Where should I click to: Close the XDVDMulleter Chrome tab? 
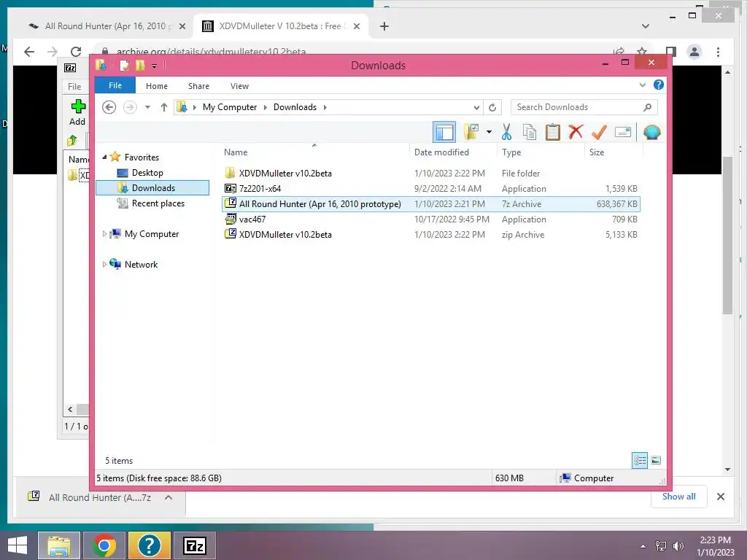tap(356, 26)
